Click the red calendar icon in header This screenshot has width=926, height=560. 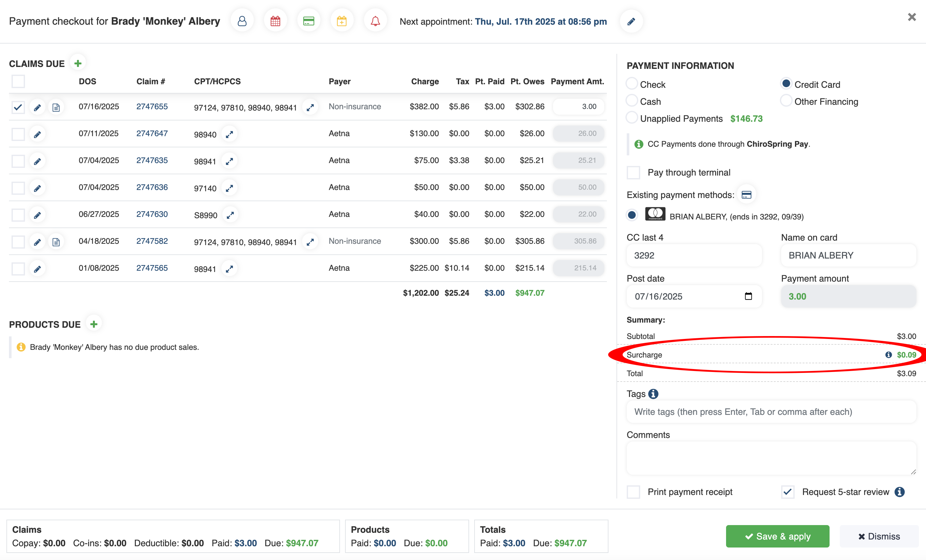coord(275,21)
